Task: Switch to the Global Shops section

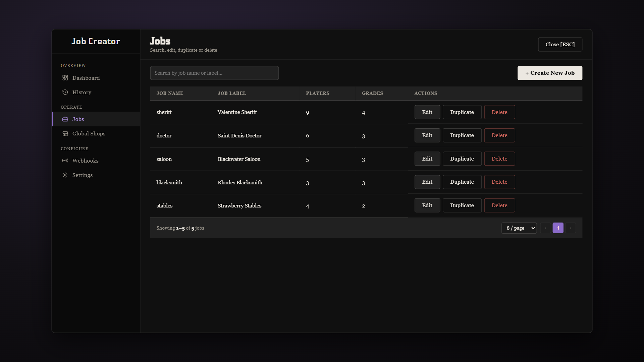Action: pyautogui.click(x=96, y=134)
